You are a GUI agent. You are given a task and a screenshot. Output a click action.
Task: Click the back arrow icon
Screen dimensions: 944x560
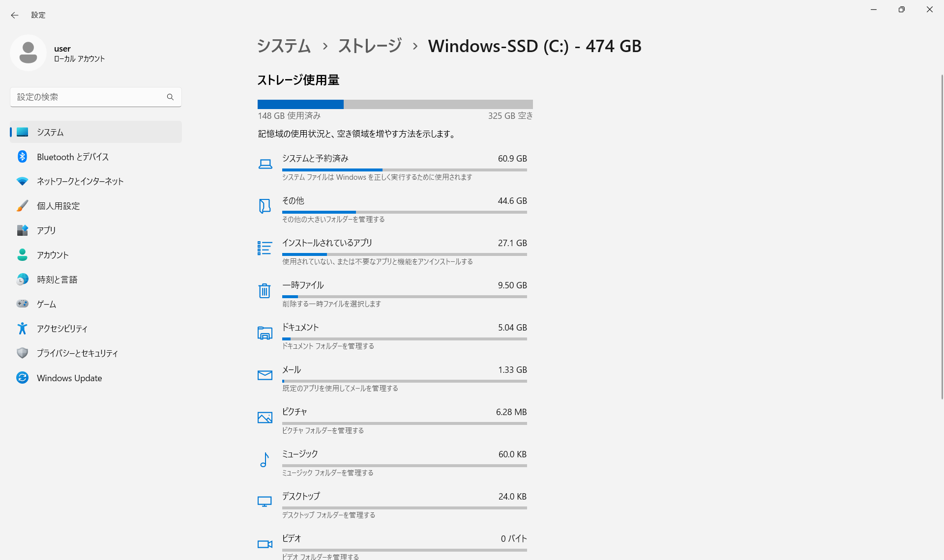15,15
